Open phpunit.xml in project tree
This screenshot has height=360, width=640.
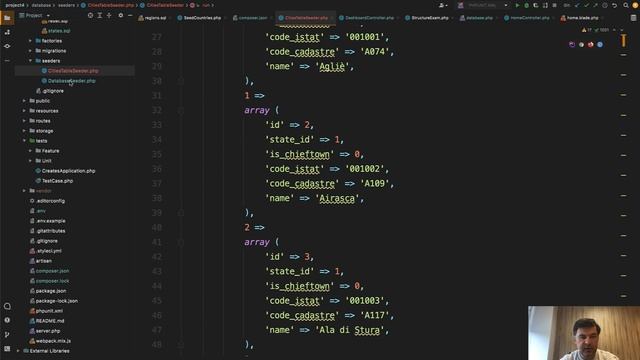(49, 311)
